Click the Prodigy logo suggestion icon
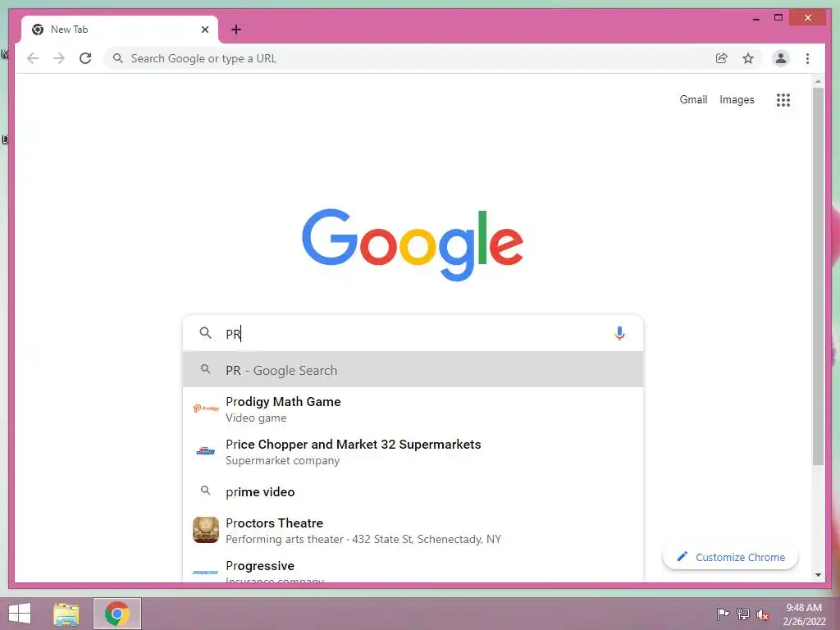The image size is (840, 630). pos(206,409)
